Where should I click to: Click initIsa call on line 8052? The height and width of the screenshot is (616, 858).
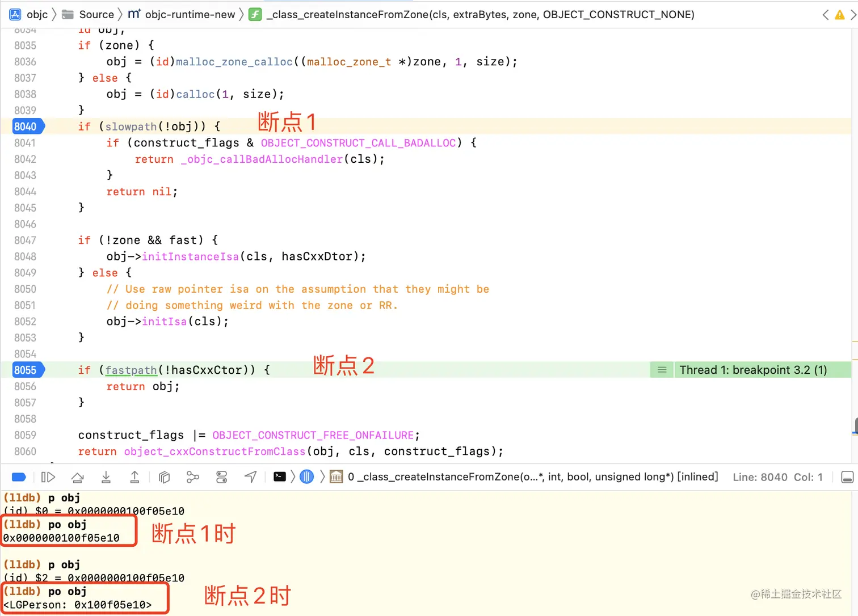point(164,322)
